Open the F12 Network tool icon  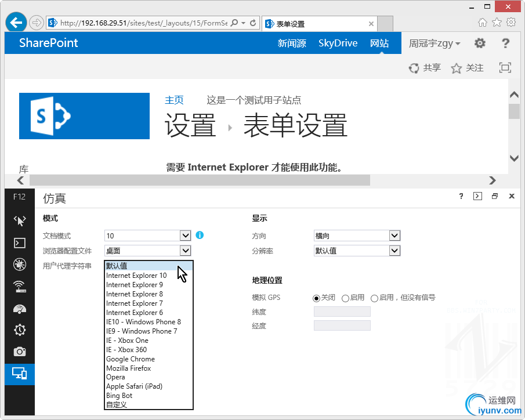click(x=19, y=287)
